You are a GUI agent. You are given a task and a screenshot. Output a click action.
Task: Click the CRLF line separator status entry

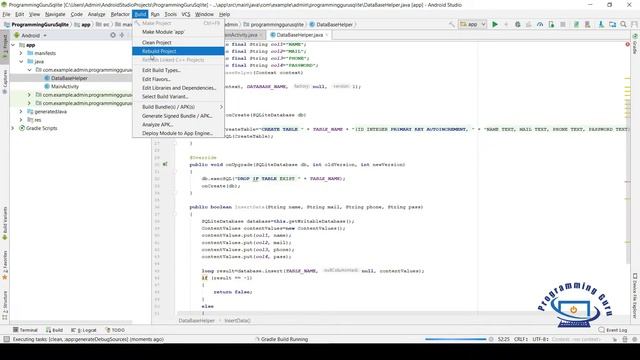tap(521, 339)
